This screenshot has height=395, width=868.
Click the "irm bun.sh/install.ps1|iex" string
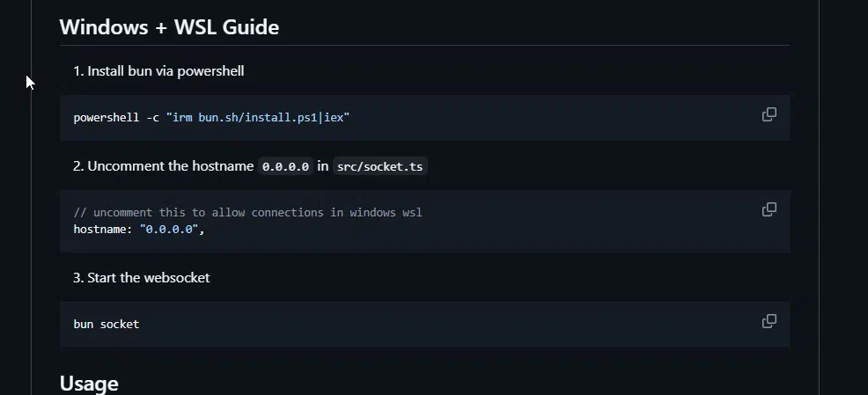click(258, 118)
